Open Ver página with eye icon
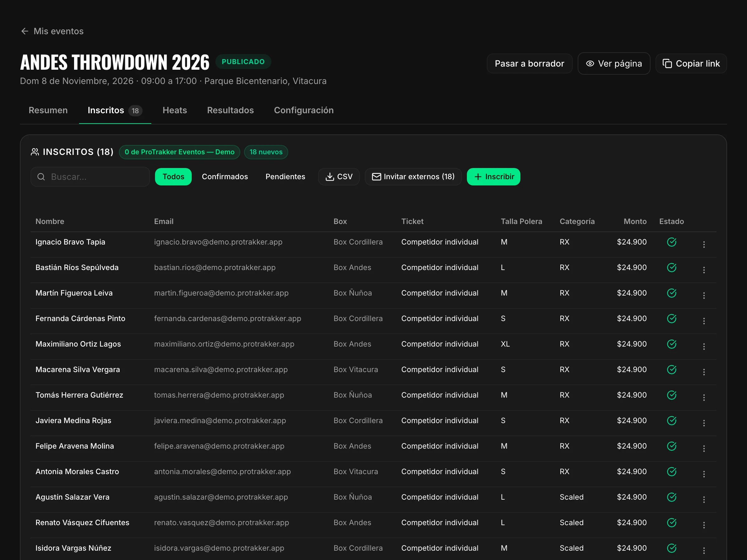This screenshot has height=560, width=747. coord(613,63)
